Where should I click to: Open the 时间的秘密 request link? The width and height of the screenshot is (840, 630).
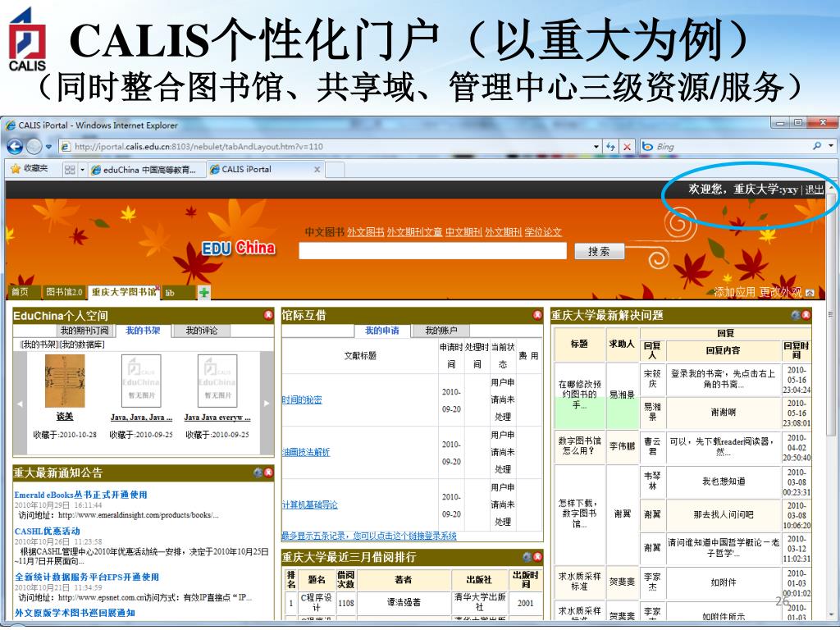[x=302, y=399]
